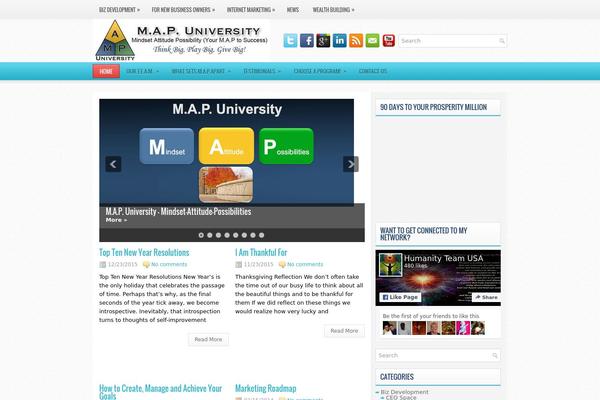Screen dimensions: 600x400
Task: Click the first friend avatar in Facebook widget
Action: click(390, 328)
